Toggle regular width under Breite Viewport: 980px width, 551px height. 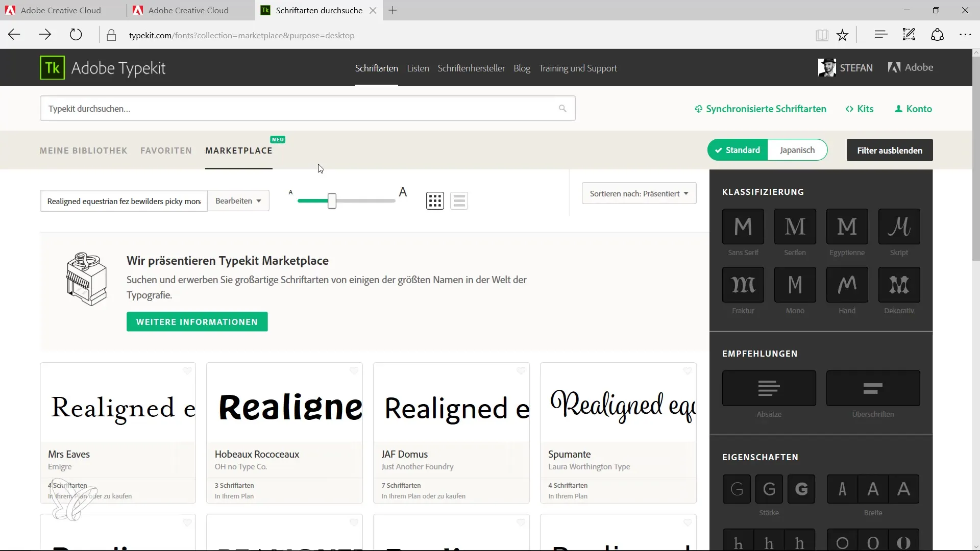click(873, 489)
